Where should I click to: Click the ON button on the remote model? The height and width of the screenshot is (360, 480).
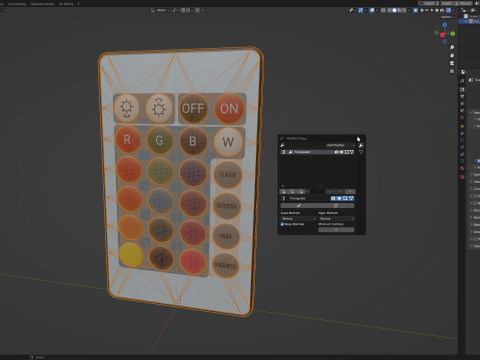point(229,108)
